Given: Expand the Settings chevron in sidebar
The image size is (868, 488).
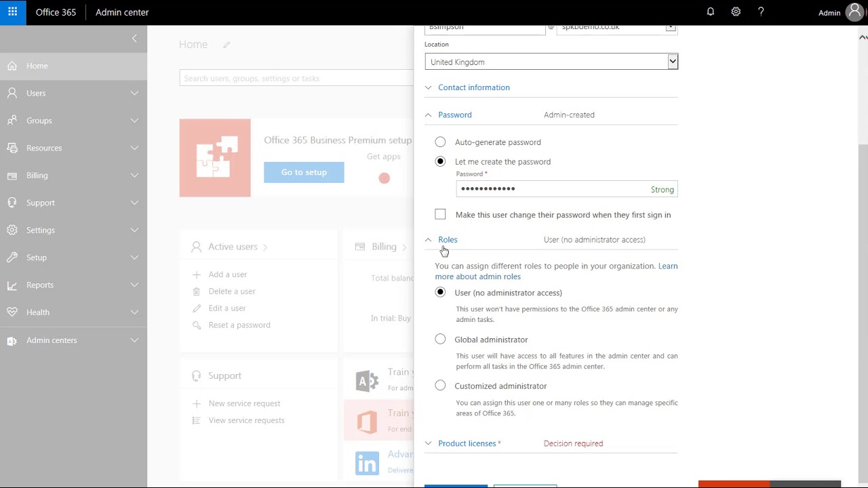Looking at the screenshot, I should [134, 230].
